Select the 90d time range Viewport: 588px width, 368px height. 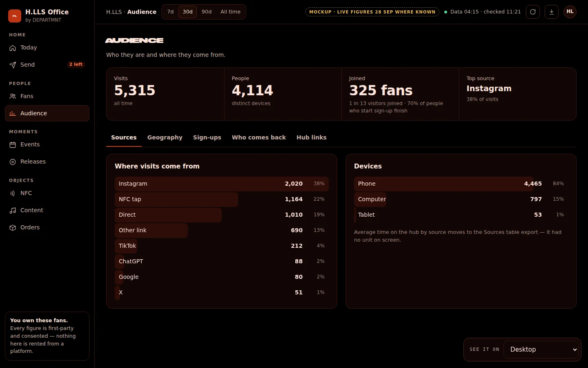[x=207, y=12]
